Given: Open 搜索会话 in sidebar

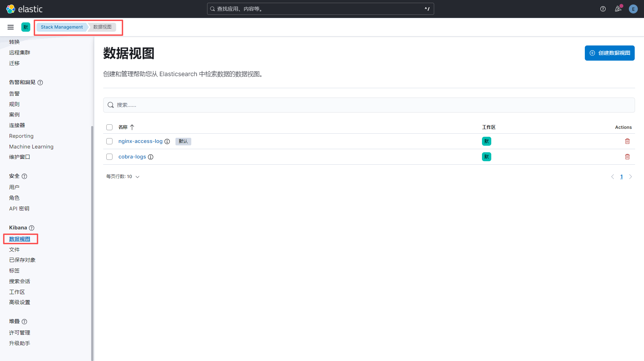Looking at the screenshot, I should coord(20,281).
